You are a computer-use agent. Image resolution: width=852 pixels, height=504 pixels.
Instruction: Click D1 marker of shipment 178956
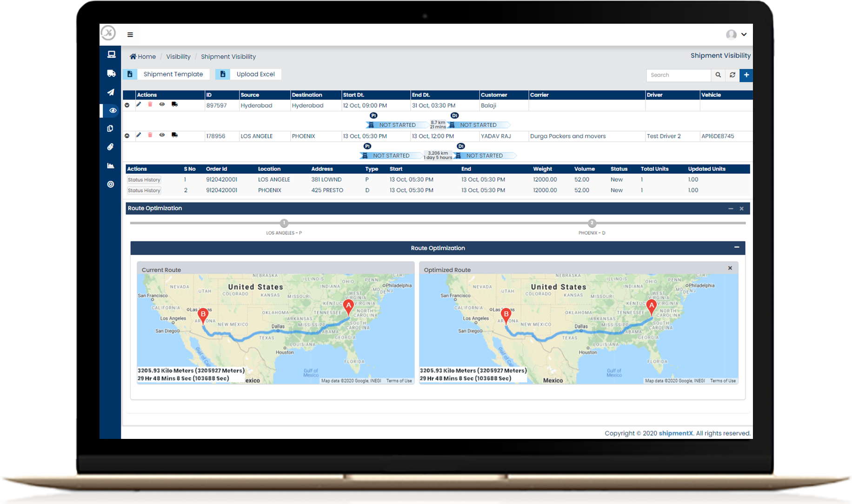point(461,146)
